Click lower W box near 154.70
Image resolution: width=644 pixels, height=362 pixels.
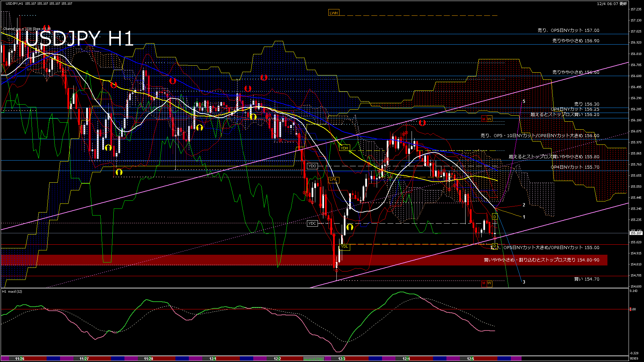(489, 284)
